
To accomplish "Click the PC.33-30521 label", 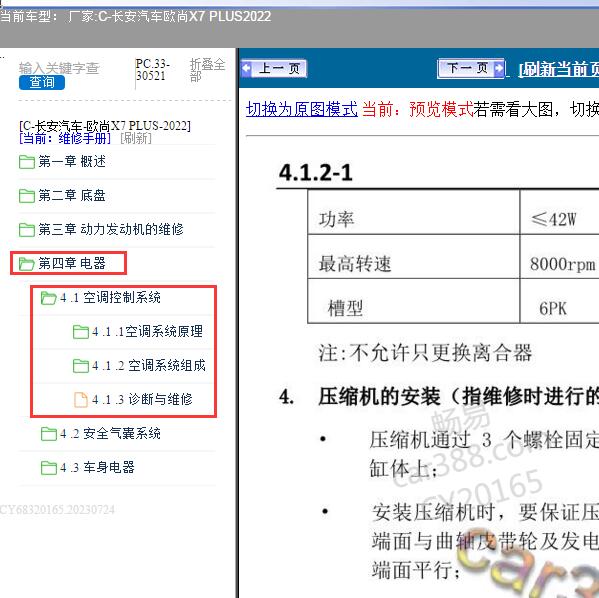I will point(152,70).
